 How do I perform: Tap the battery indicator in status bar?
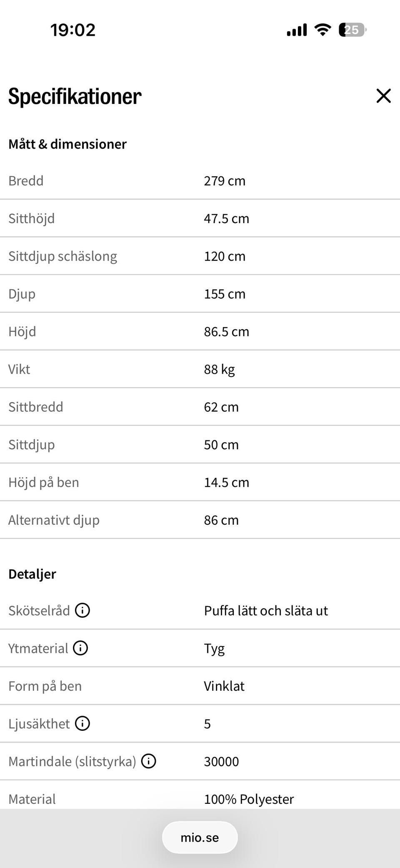click(352, 30)
